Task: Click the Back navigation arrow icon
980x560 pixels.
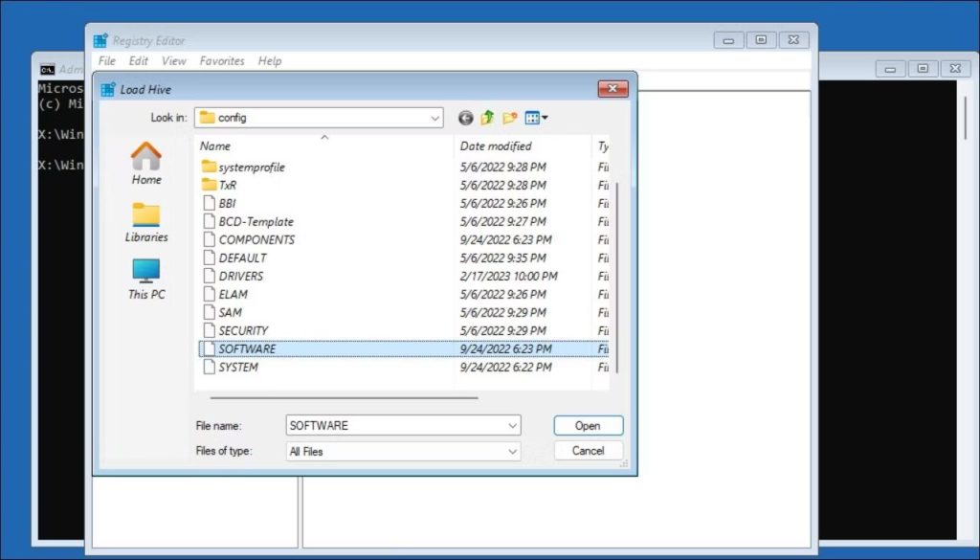Action: (x=466, y=118)
